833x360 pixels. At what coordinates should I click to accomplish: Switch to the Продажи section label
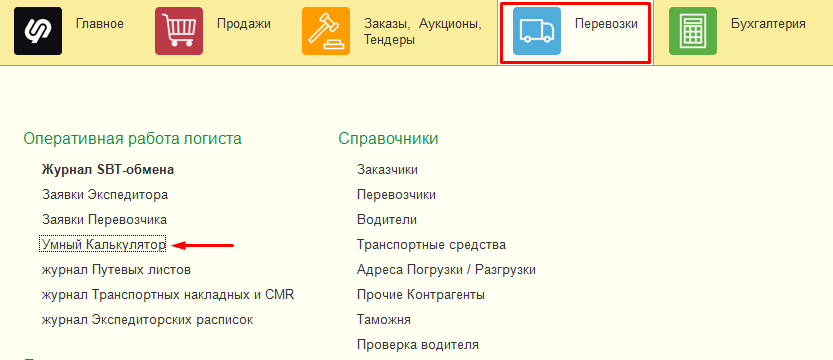point(244,23)
